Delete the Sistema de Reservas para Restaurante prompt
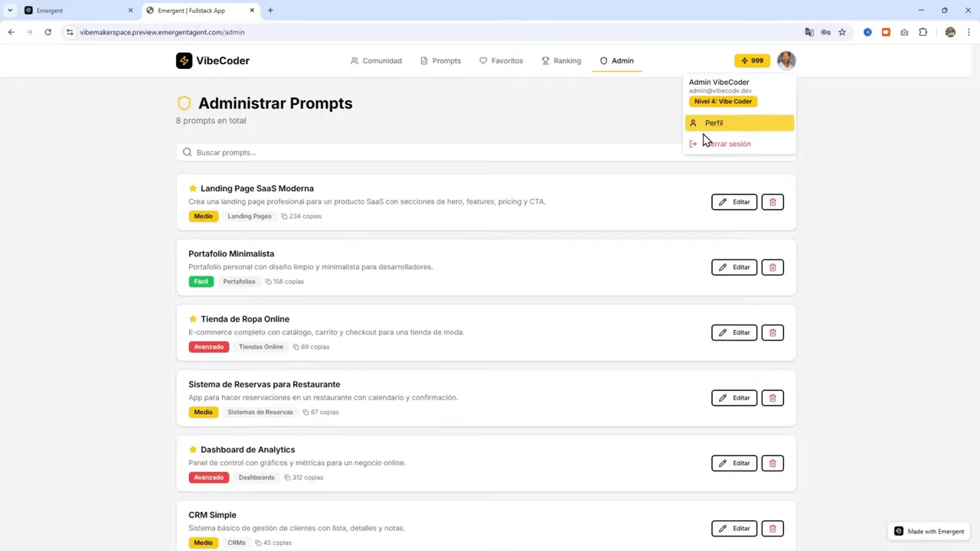This screenshot has height=551, width=980. pos(773,398)
